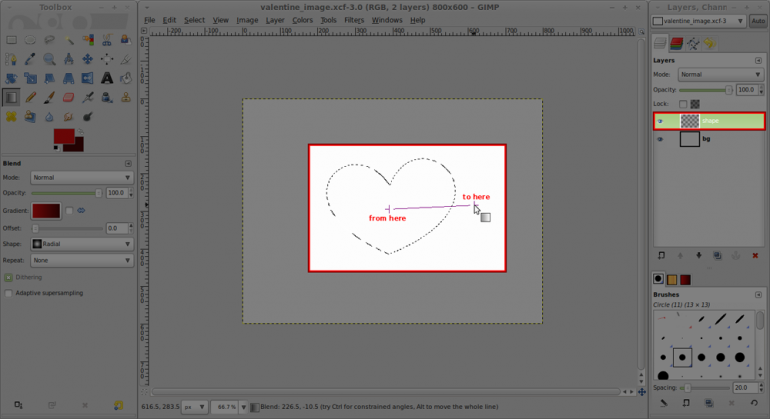Image resolution: width=770 pixels, height=419 pixels.
Task: Select the Smudge tool
Action: [x=69, y=116]
